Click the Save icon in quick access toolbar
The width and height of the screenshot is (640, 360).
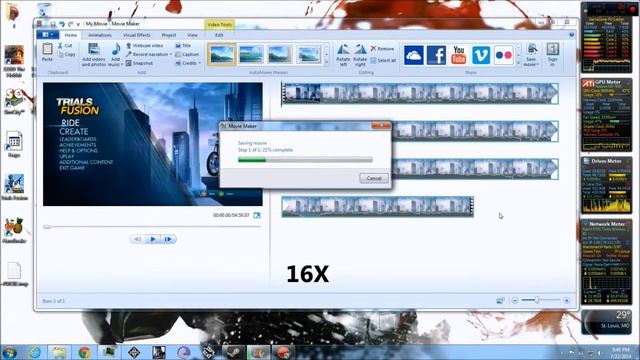pyautogui.click(x=53, y=24)
